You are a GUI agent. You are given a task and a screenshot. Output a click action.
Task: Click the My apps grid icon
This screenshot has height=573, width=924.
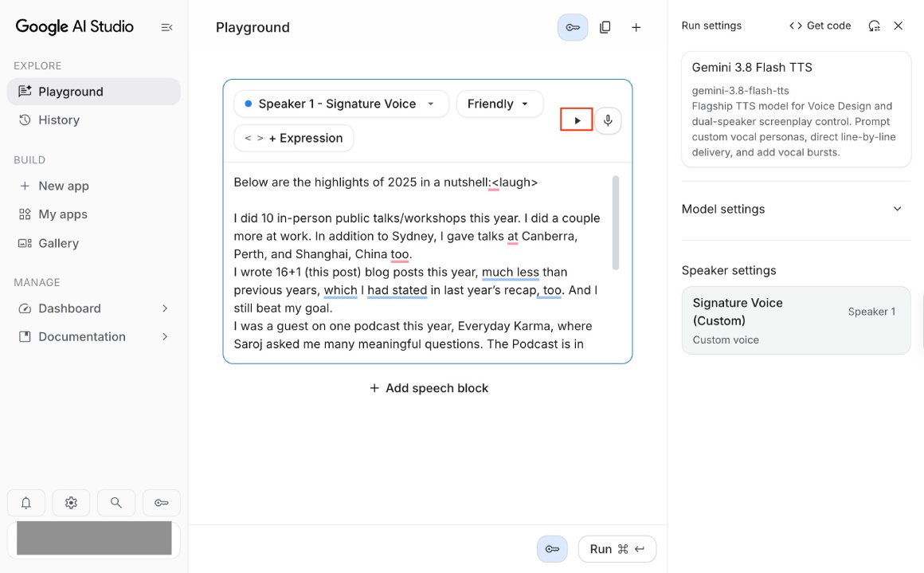[25, 214]
